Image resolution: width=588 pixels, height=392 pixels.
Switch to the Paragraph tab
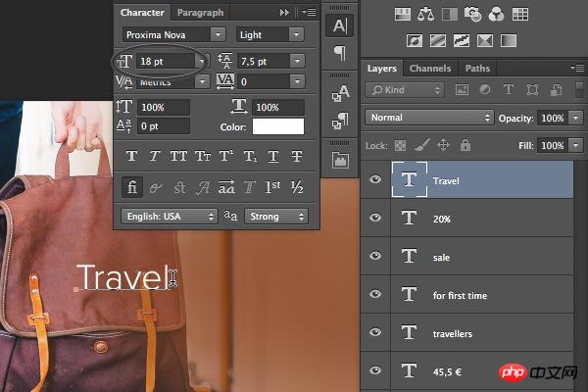tap(200, 13)
